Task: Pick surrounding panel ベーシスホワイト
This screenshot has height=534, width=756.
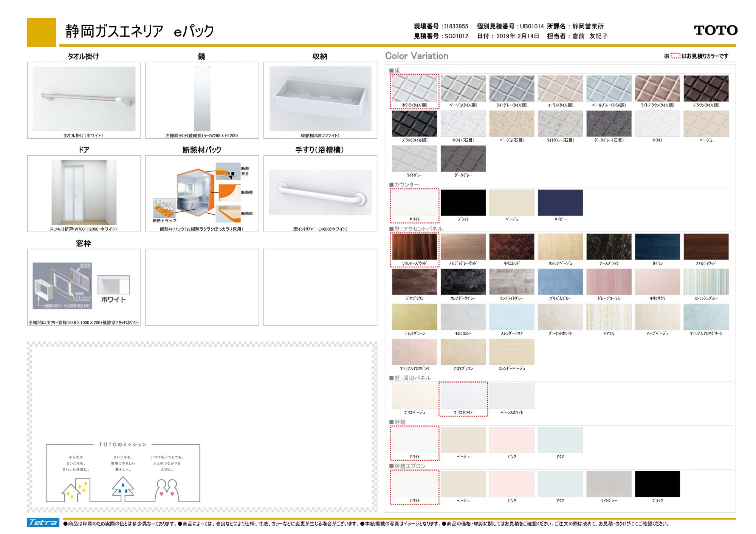Action: 512,396
